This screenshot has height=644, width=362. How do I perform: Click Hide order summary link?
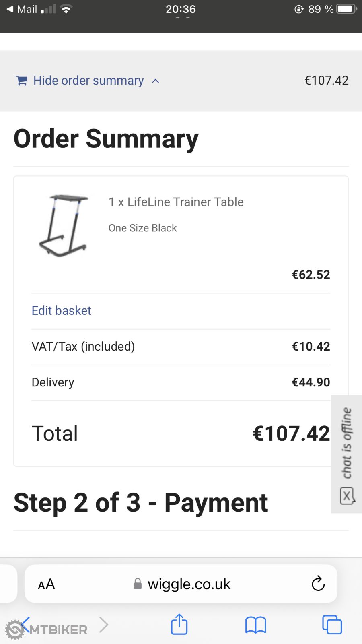[88, 80]
